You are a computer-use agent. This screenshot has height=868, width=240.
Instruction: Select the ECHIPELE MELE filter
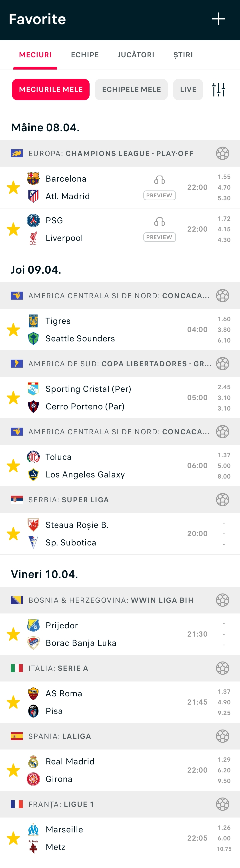point(131,90)
